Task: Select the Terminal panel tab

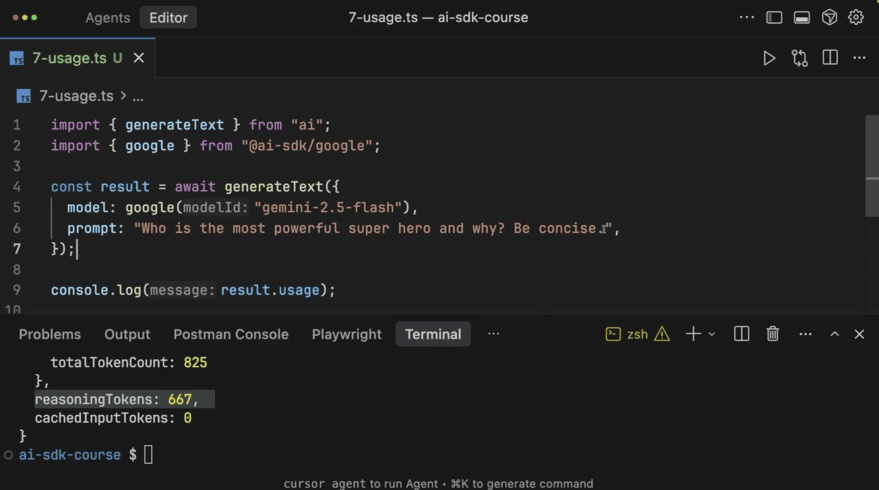Action: point(433,334)
